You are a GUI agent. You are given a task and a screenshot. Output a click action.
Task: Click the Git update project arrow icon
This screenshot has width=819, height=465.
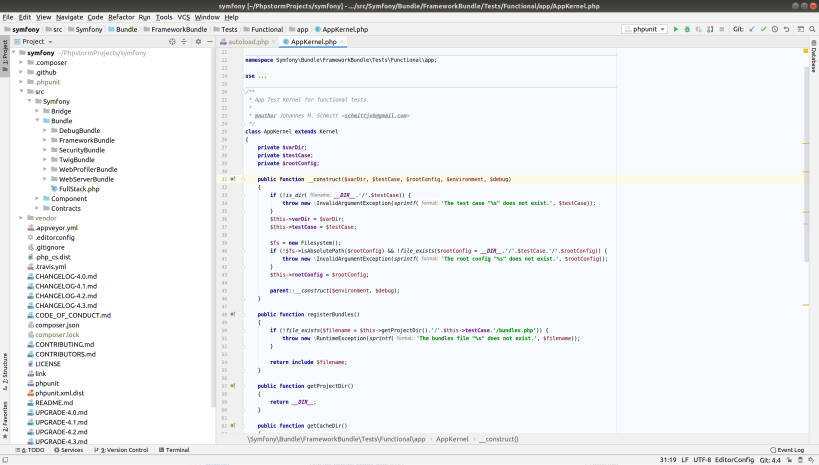click(750, 29)
